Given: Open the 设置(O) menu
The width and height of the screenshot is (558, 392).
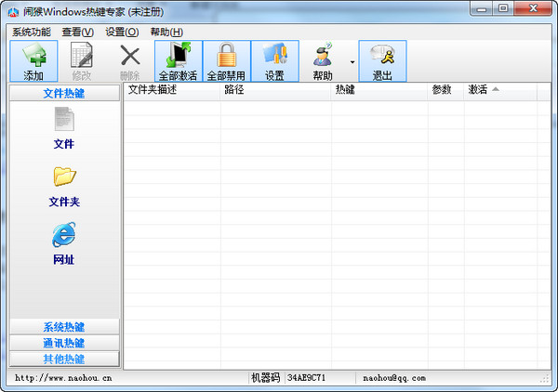Looking at the screenshot, I should coord(122,32).
